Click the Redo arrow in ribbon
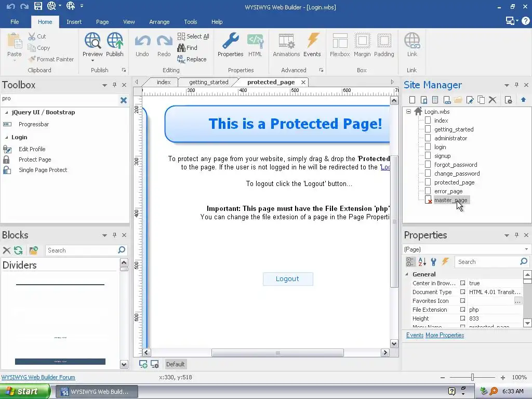The height and width of the screenshot is (399, 532). [x=164, y=42]
